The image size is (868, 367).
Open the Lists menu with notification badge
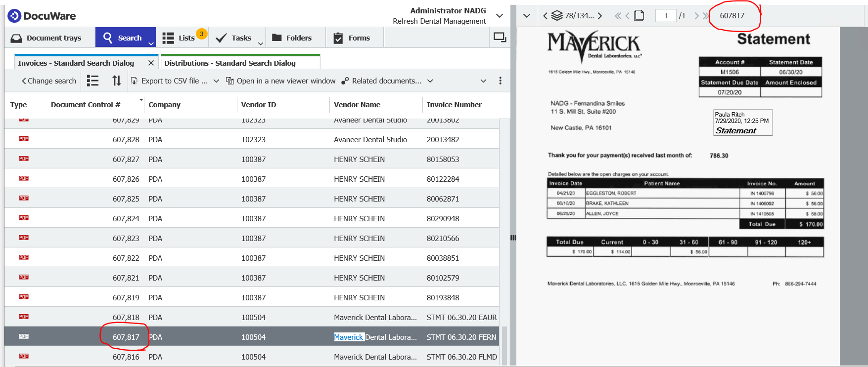pos(180,38)
